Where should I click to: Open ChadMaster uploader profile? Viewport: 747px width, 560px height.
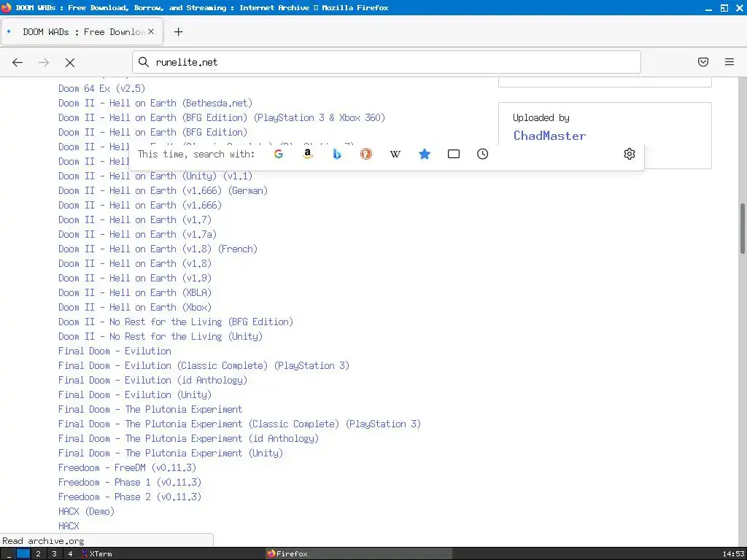[549, 136]
